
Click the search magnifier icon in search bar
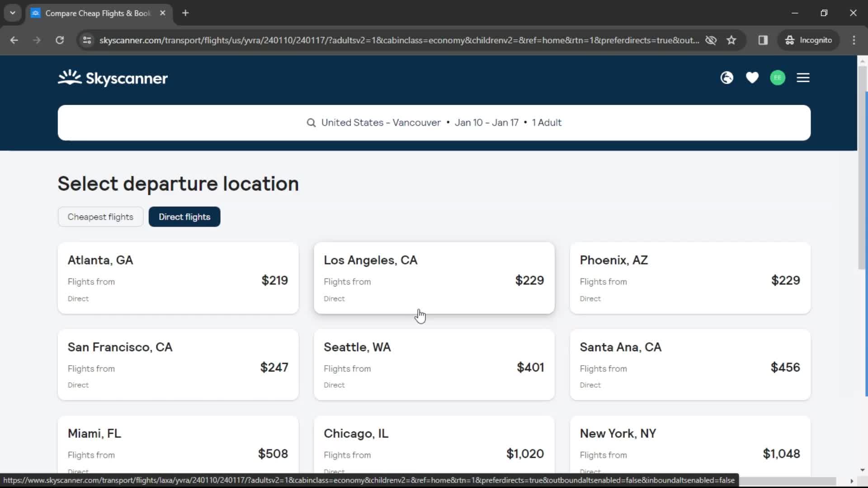tap(311, 123)
